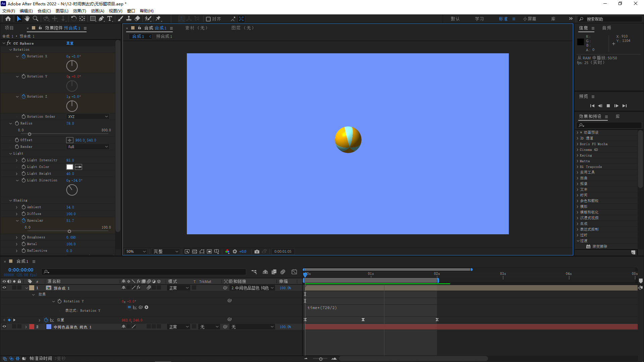Open the 效果(T) menu
The height and width of the screenshot is (362, 644).
click(79, 11)
